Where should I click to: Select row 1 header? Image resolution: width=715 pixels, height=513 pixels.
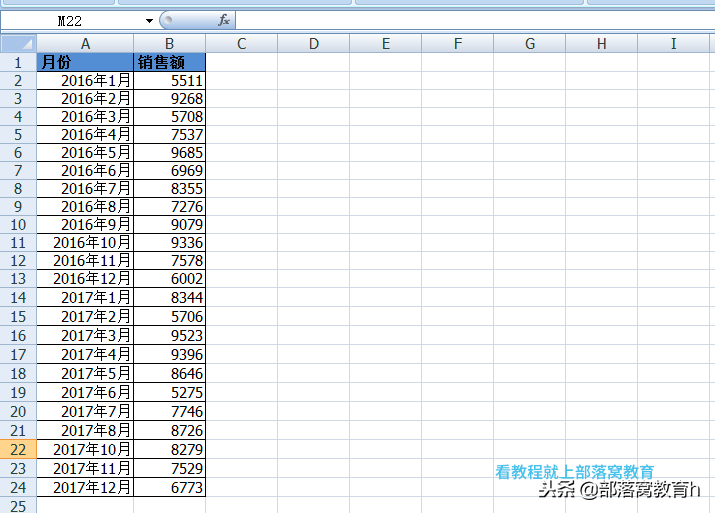pyautogui.click(x=18, y=62)
